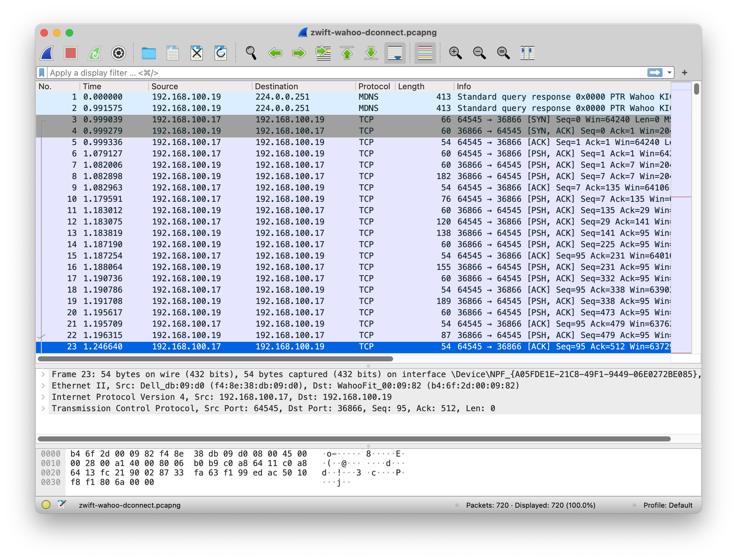Expand Frame 23 details tree
Screen dimensions: 737x560
click(x=43, y=374)
